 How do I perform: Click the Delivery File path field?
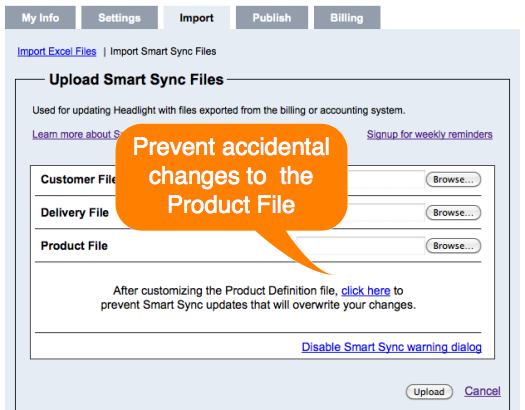point(386,212)
